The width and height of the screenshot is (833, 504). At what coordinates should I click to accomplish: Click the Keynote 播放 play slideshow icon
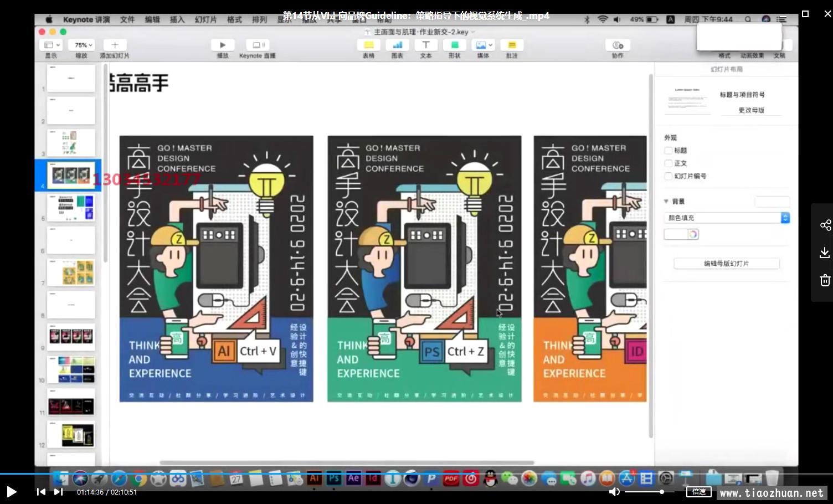[x=223, y=45]
